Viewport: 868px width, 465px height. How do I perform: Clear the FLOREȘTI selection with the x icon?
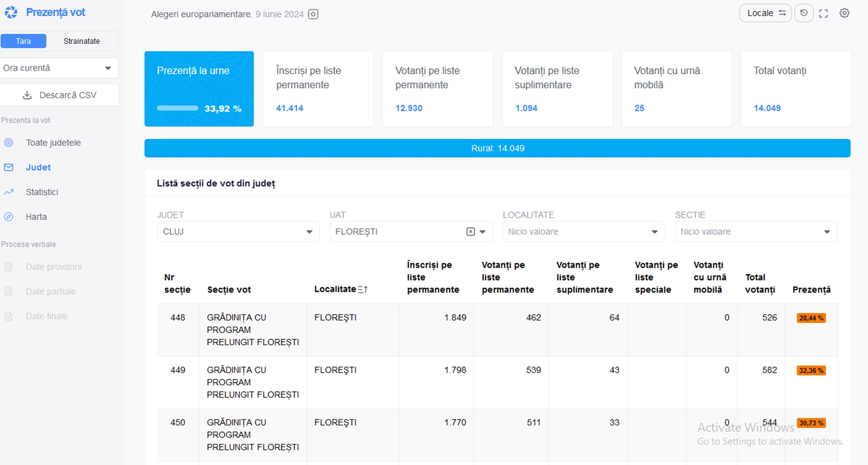tap(470, 231)
